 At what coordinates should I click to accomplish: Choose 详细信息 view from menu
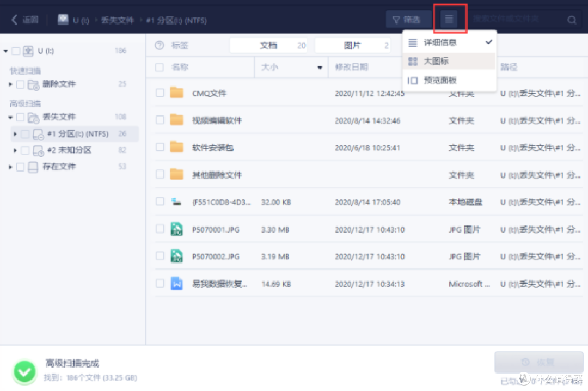point(450,42)
